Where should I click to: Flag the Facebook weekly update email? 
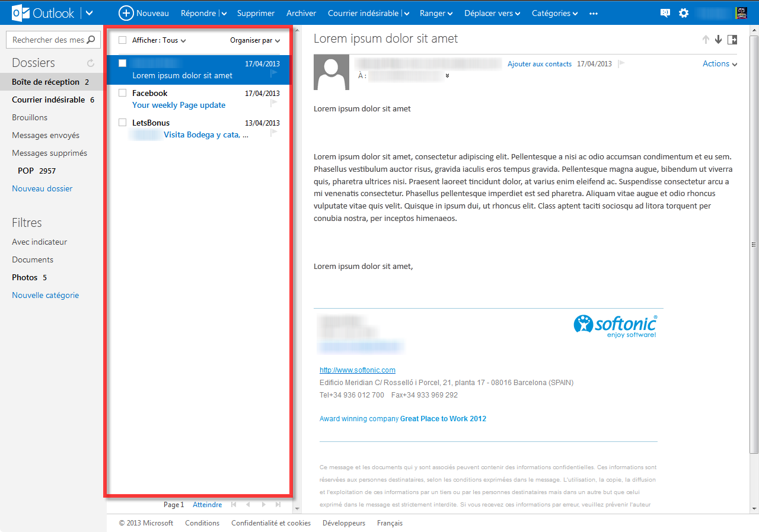[x=273, y=102]
